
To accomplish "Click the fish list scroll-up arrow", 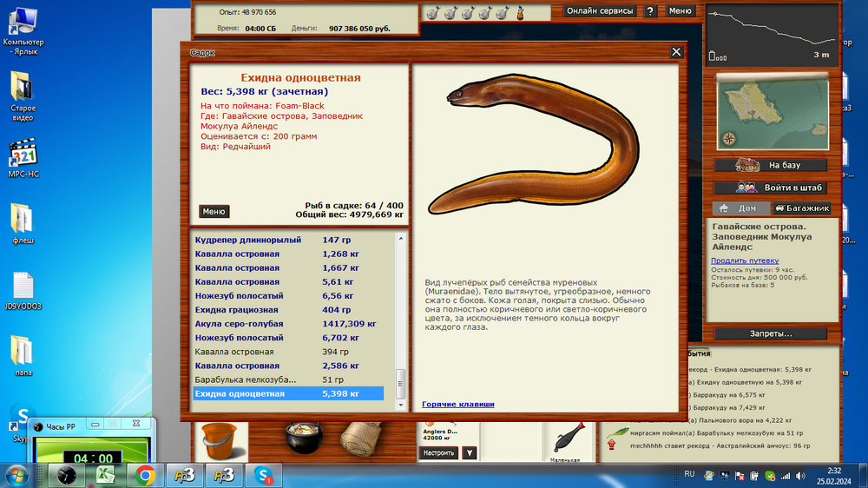I will (401, 238).
